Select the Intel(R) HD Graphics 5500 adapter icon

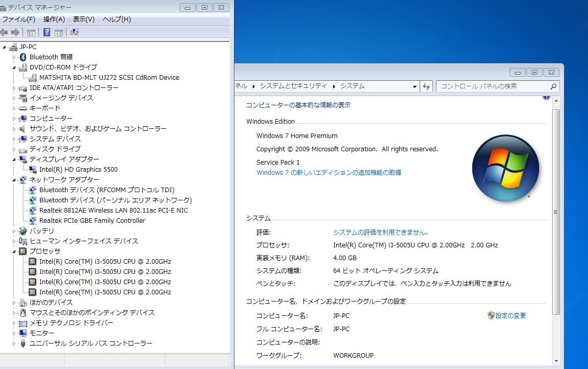tap(33, 170)
